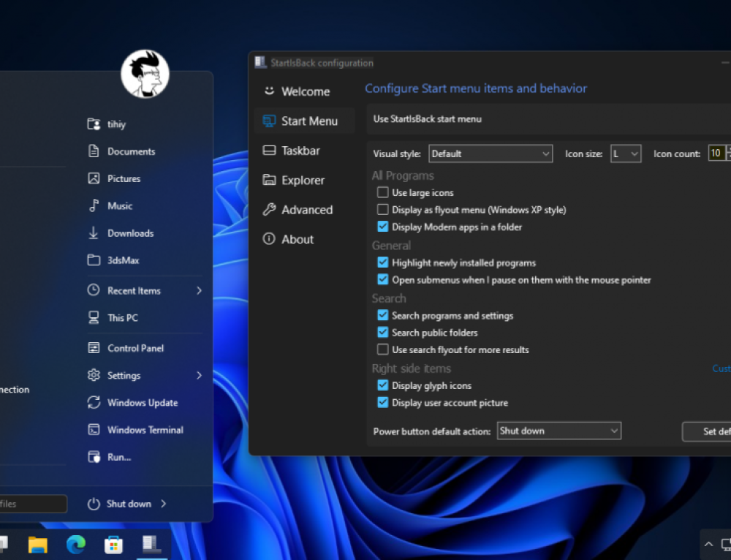
Task: Switch to the Start Menu section
Action: click(x=307, y=121)
